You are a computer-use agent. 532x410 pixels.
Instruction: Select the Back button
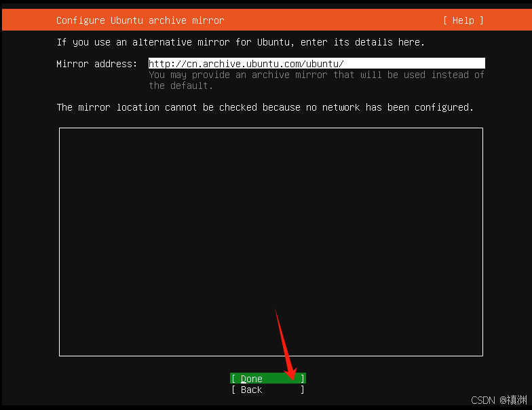(x=267, y=390)
